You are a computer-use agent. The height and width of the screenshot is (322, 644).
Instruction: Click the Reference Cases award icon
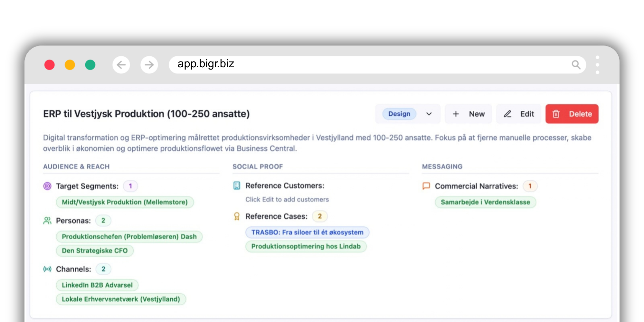tap(237, 216)
